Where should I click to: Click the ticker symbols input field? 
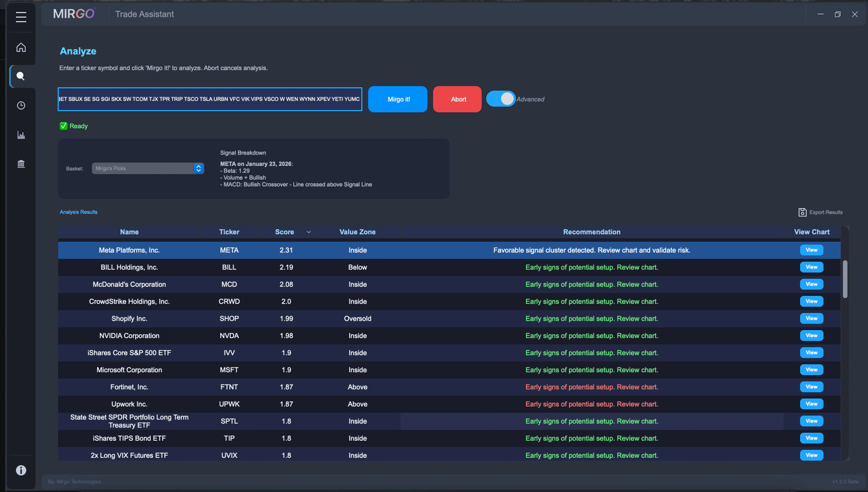(x=210, y=99)
